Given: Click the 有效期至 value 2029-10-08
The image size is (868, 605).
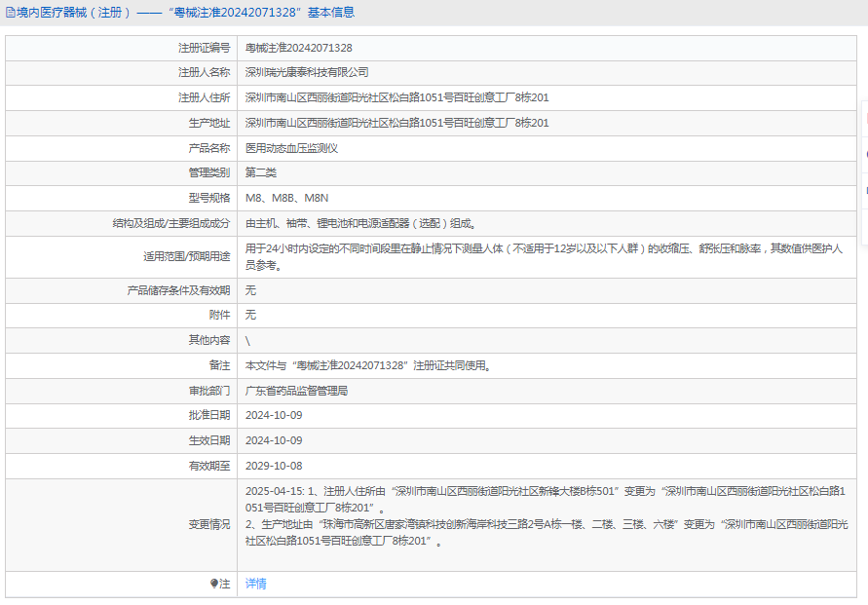Looking at the screenshot, I should click(x=274, y=466).
